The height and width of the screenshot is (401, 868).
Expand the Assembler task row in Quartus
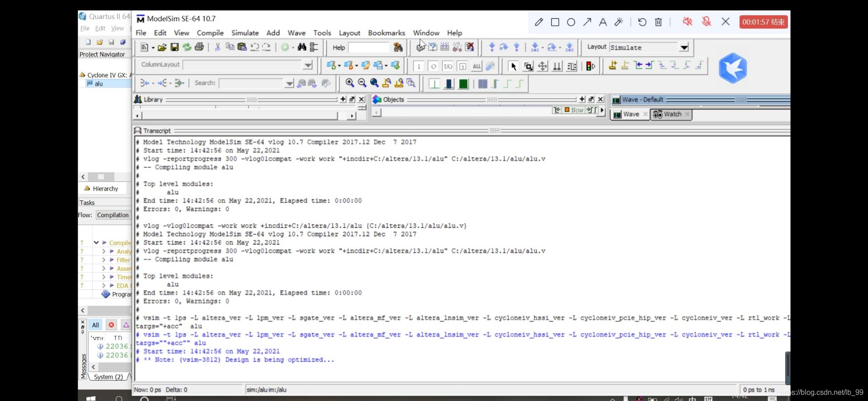pyautogui.click(x=104, y=268)
